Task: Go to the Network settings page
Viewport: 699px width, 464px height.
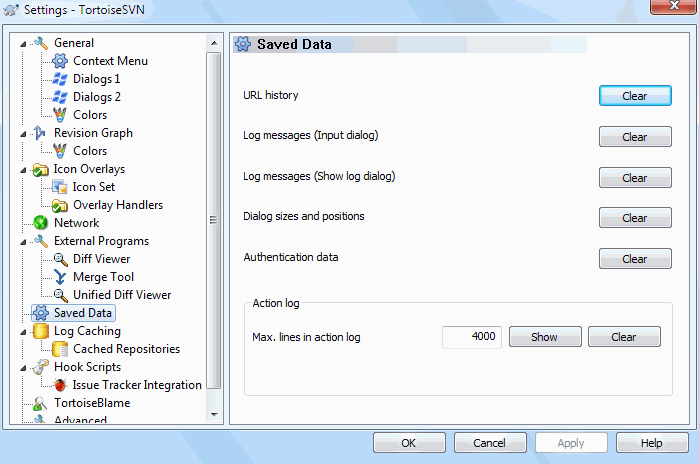Action: [76, 223]
